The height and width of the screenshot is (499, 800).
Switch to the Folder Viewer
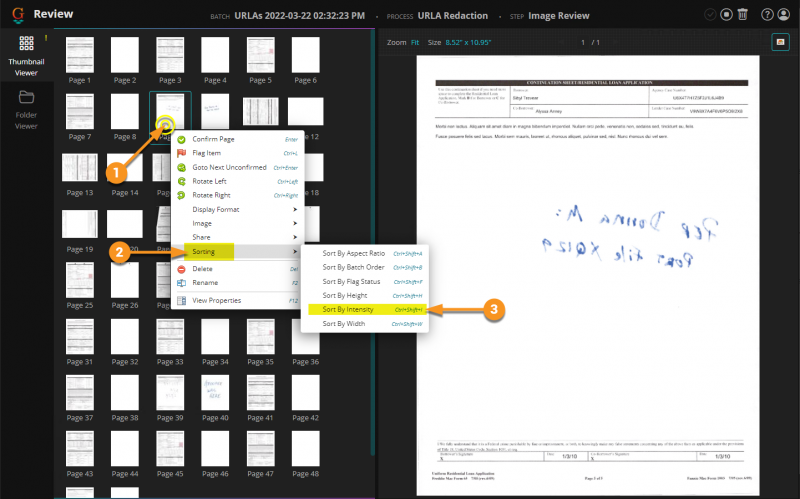[x=26, y=110]
